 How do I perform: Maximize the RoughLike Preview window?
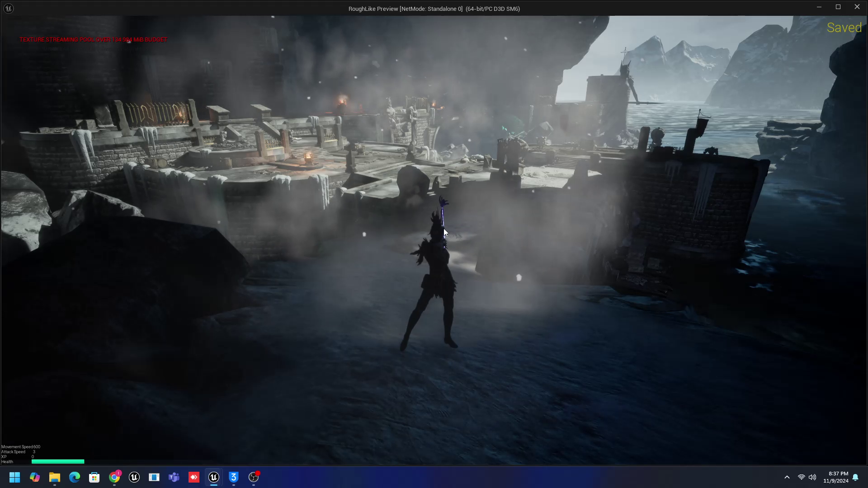[x=838, y=7]
